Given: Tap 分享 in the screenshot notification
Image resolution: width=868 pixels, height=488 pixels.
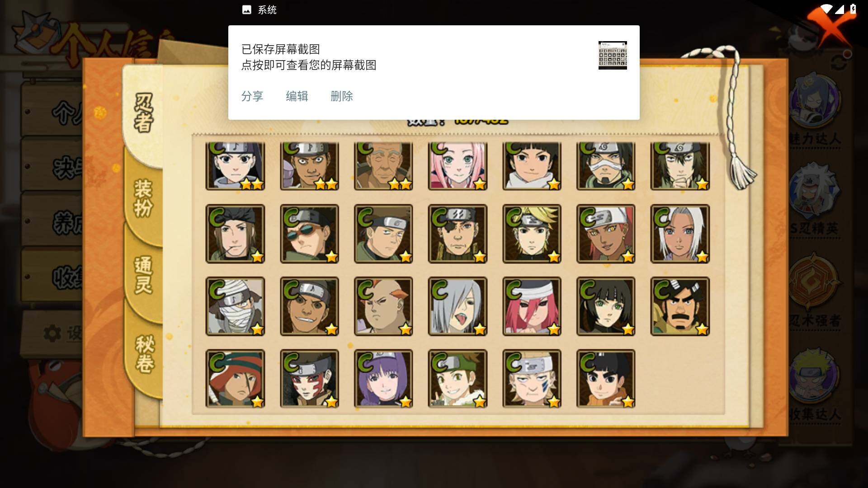Looking at the screenshot, I should [x=252, y=96].
